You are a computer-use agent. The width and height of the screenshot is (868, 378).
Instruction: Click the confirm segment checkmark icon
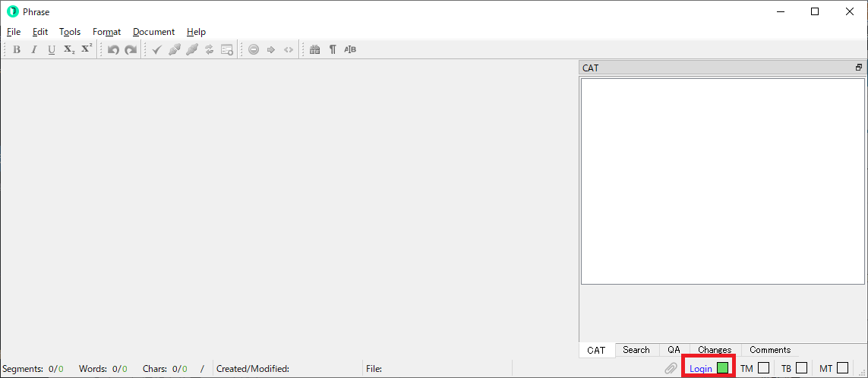pyautogui.click(x=156, y=49)
